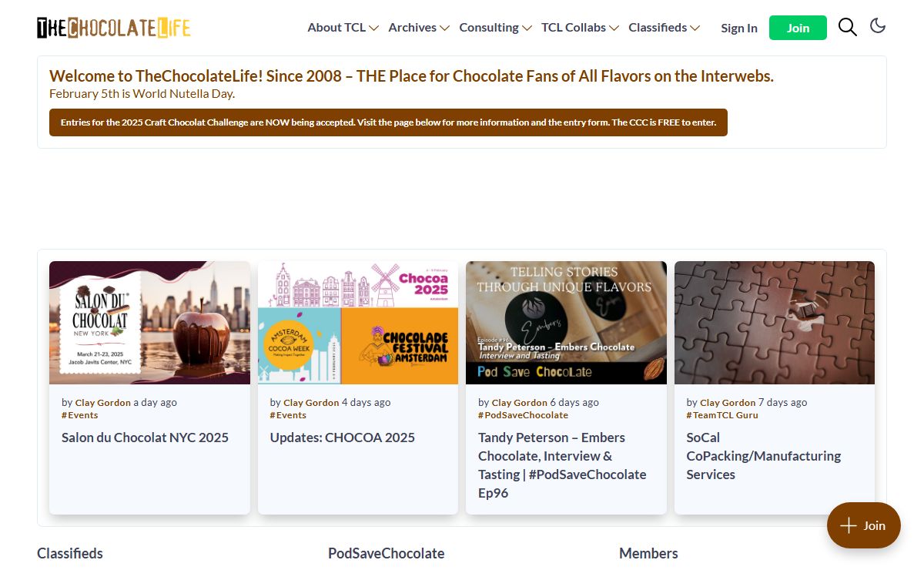924x570 pixels.
Task: Open Salon du Chocolat NYC 2025 article
Action: click(x=145, y=438)
